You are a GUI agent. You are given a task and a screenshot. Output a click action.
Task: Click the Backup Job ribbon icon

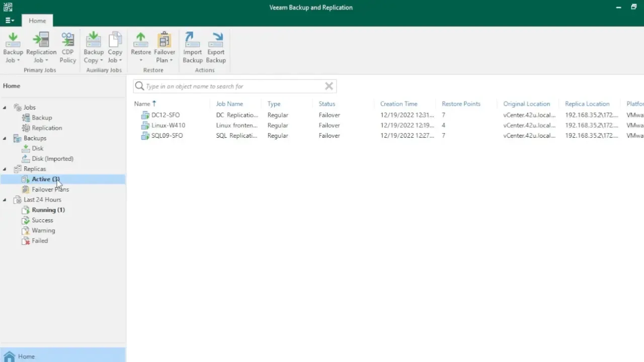pyautogui.click(x=13, y=48)
